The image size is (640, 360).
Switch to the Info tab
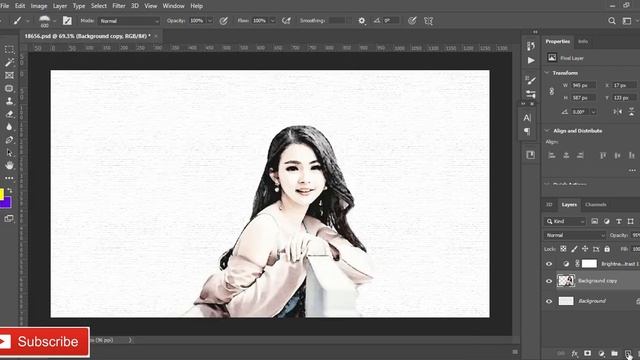pyautogui.click(x=583, y=41)
